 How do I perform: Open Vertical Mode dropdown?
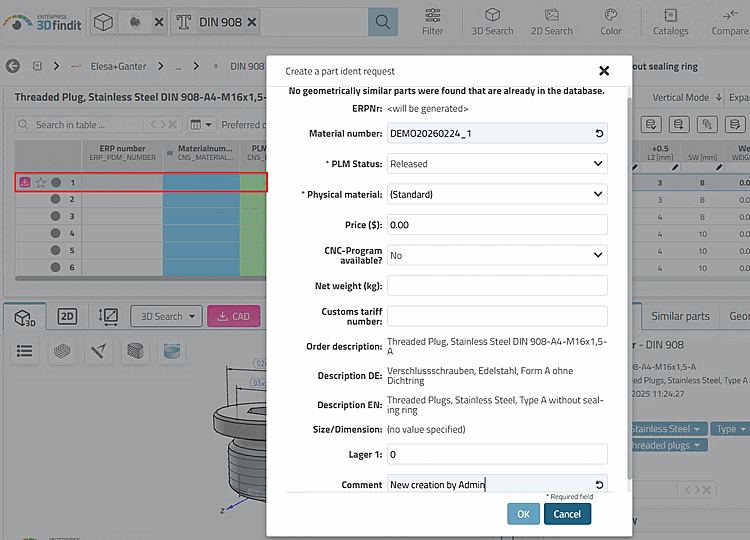point(687,98)
